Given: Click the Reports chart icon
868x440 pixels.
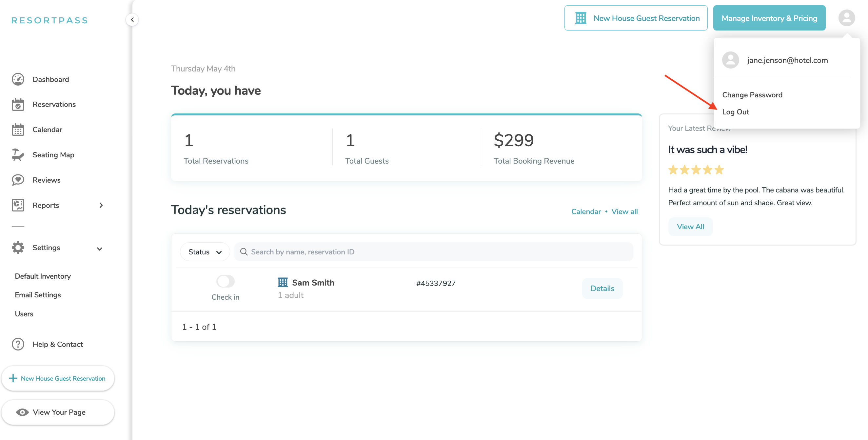Looking at the screenshot, I should coord(18,205).
